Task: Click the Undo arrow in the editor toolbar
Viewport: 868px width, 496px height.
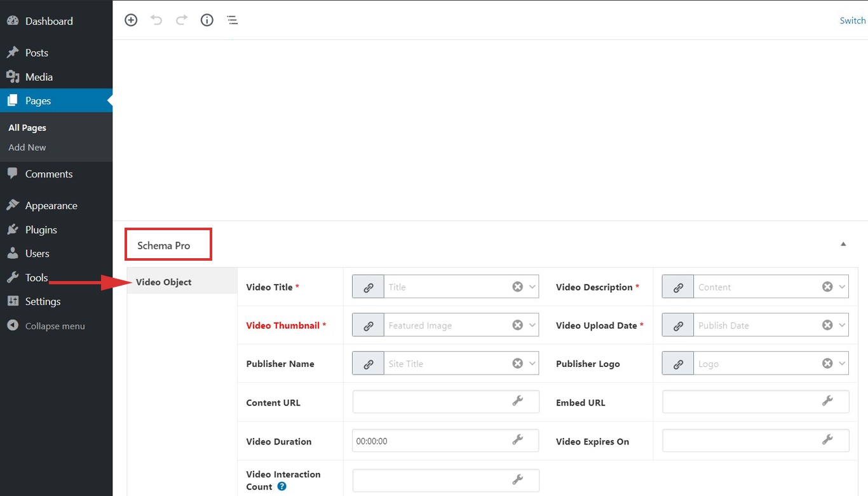Action: tap(156, 20)
